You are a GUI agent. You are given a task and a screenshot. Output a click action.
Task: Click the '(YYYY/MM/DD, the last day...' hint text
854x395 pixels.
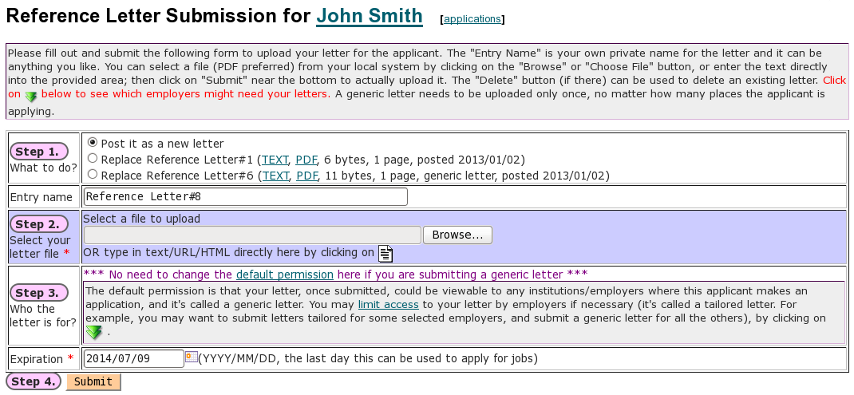click(368, 358)
